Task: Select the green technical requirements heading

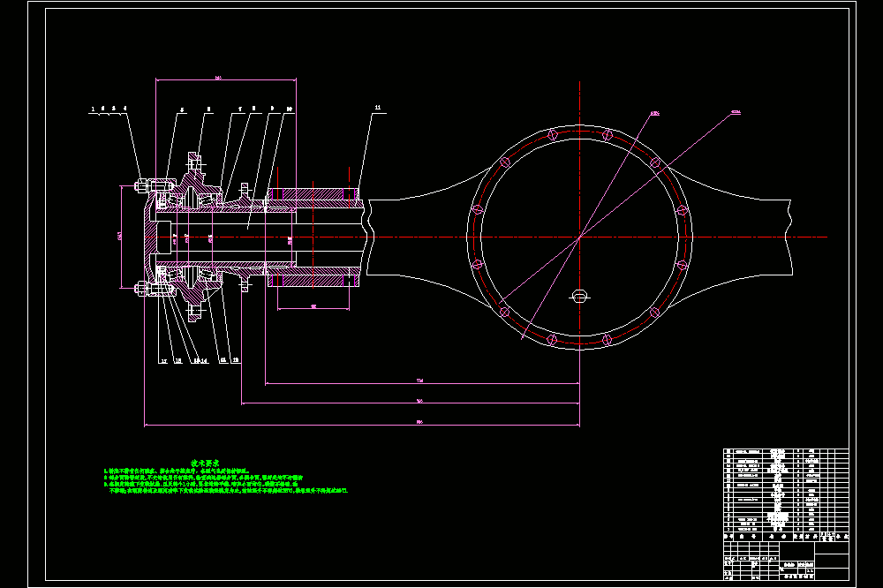Action: 205,463
